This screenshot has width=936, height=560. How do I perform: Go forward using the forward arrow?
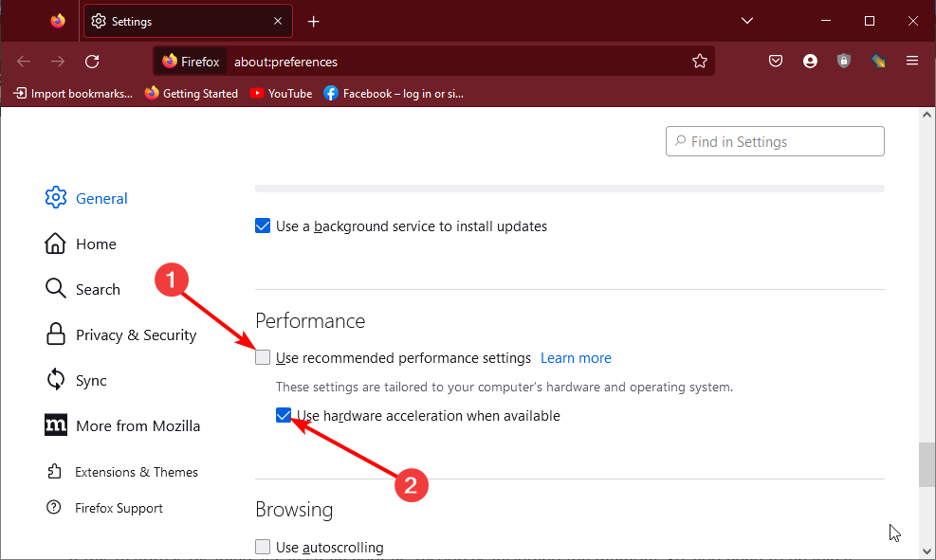click(58, 61)
